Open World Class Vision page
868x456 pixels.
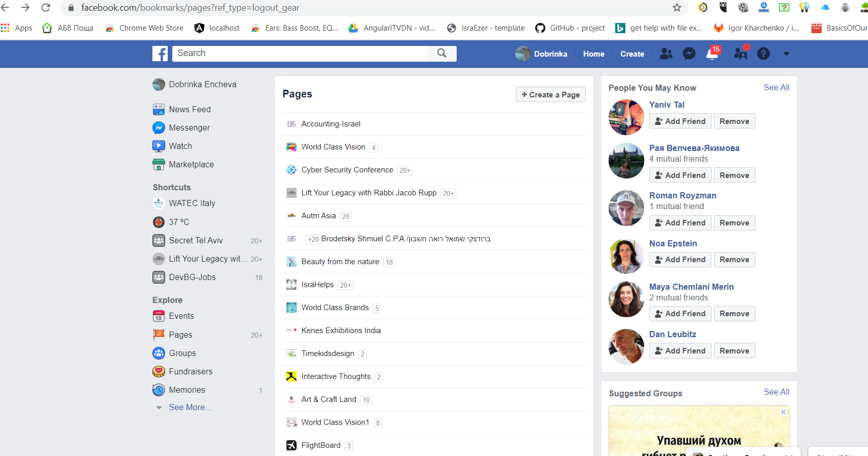333,147
